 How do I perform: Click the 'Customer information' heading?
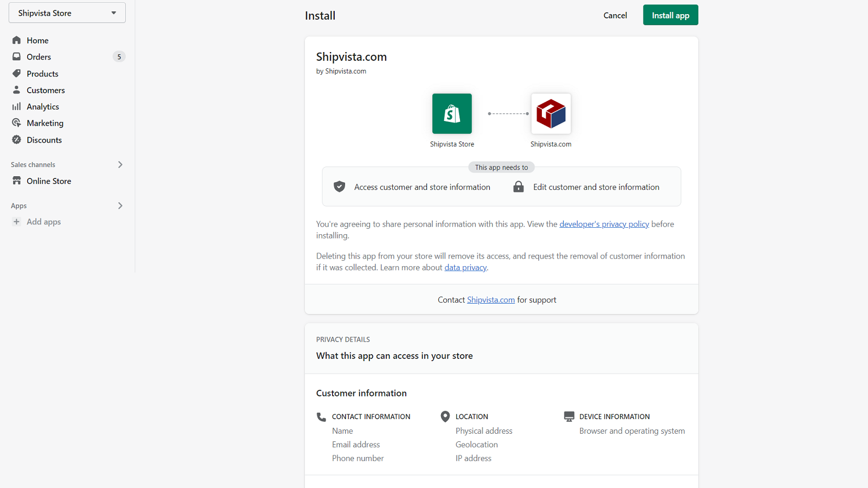pyautogui.click(x=361, y=393)
